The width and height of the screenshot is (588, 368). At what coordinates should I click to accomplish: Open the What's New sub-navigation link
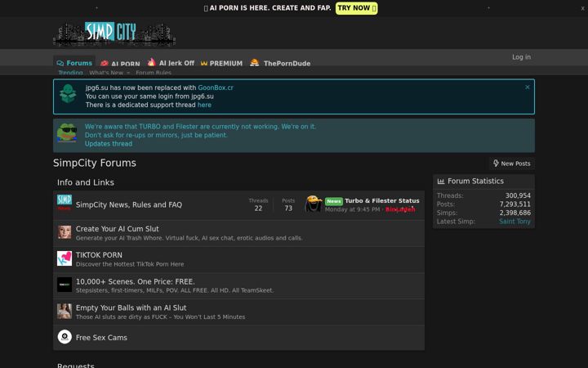point(106,73)
